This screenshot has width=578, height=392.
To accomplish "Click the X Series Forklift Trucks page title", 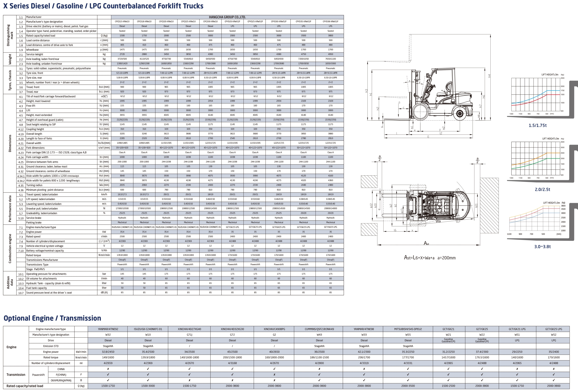I will (103, 6).
